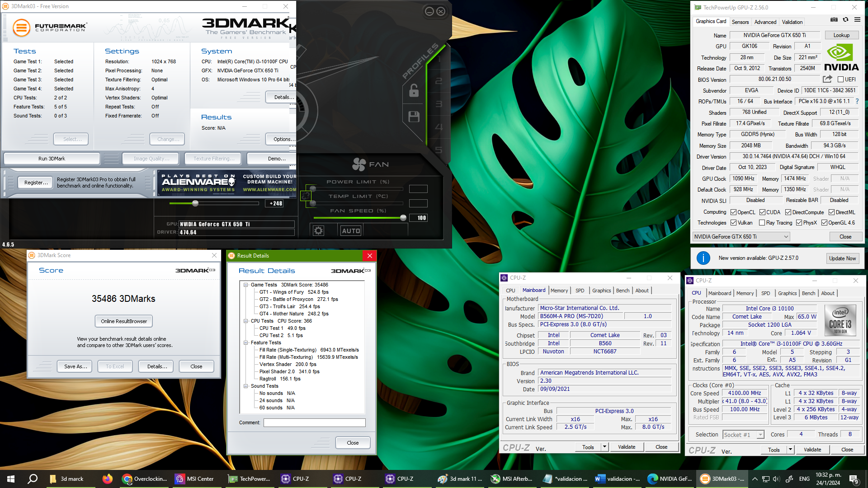This screenshot has height=488, width=868.
Task: Toggle Ray Tracing checkbox
Action: click(x=762, y=223)
